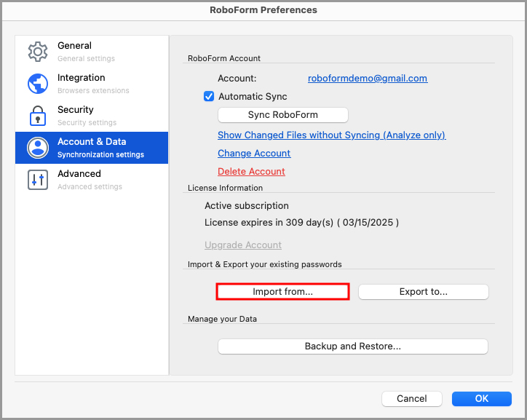Click the Advanced sliders icon
Screen dimensions: 527x420
tap(38, 180)
